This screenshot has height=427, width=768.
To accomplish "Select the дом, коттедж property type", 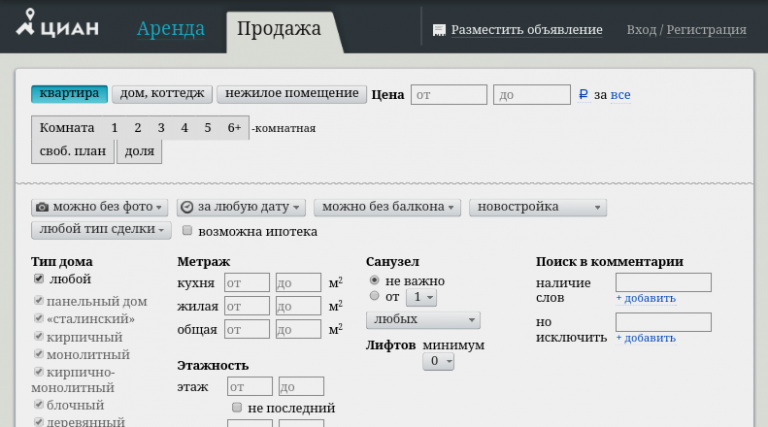I will click(162, 94).
